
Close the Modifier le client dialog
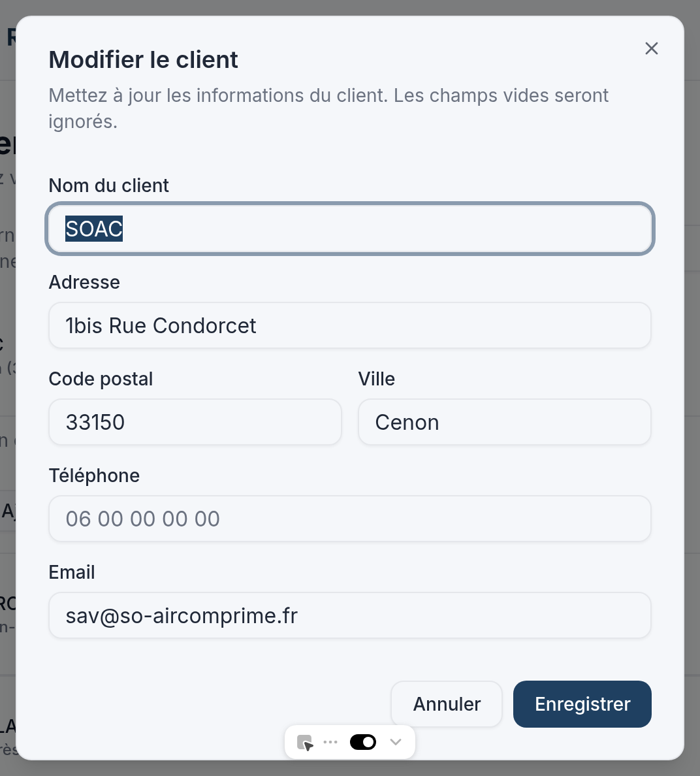(651, 48)
